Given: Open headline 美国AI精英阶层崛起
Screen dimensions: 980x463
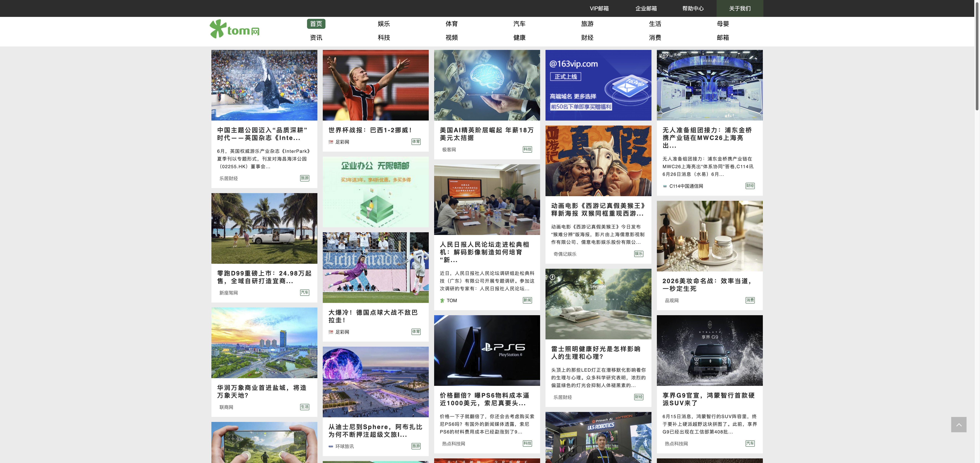Looking at the screenshot, I should pos(487,134).
